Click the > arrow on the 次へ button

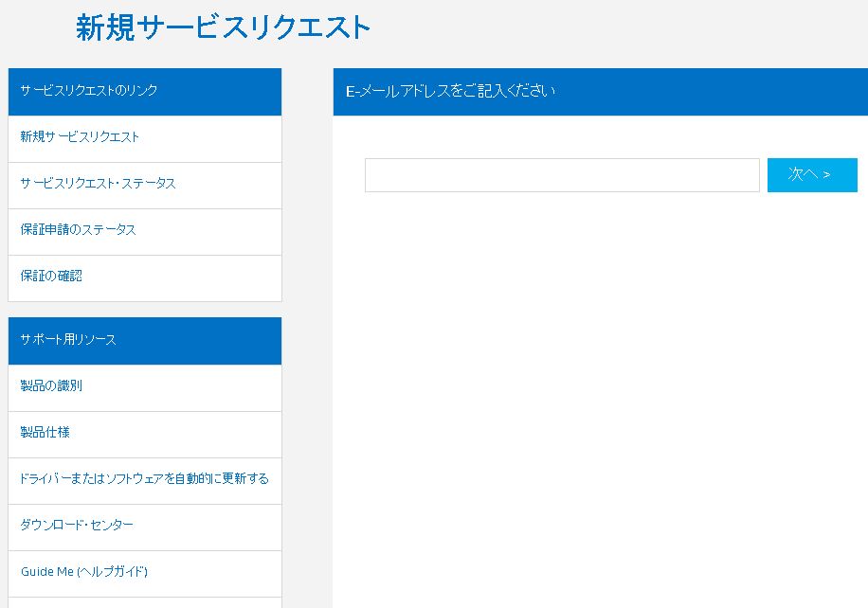tap(826, 175)
